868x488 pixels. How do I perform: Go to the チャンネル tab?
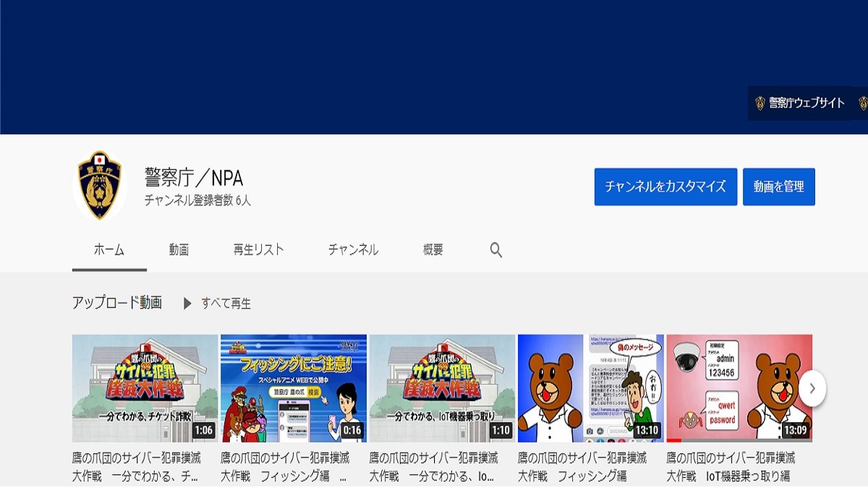tap(353, 250)
